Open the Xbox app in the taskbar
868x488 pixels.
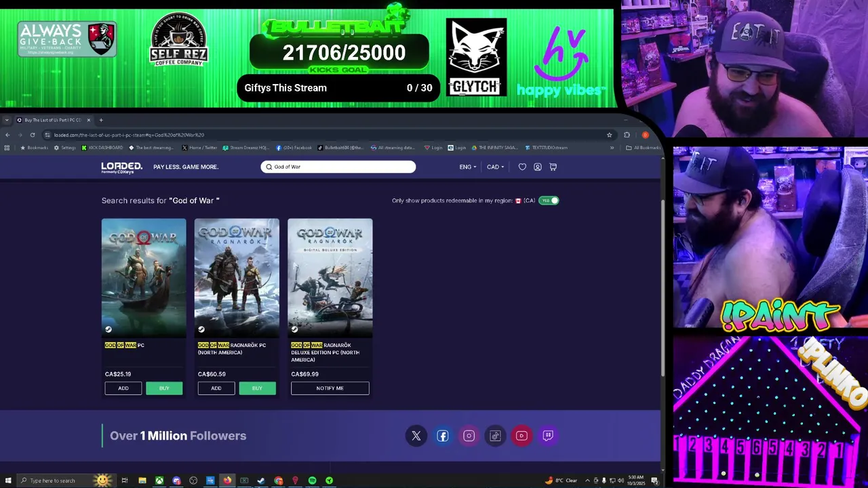(x=159, y=481)
